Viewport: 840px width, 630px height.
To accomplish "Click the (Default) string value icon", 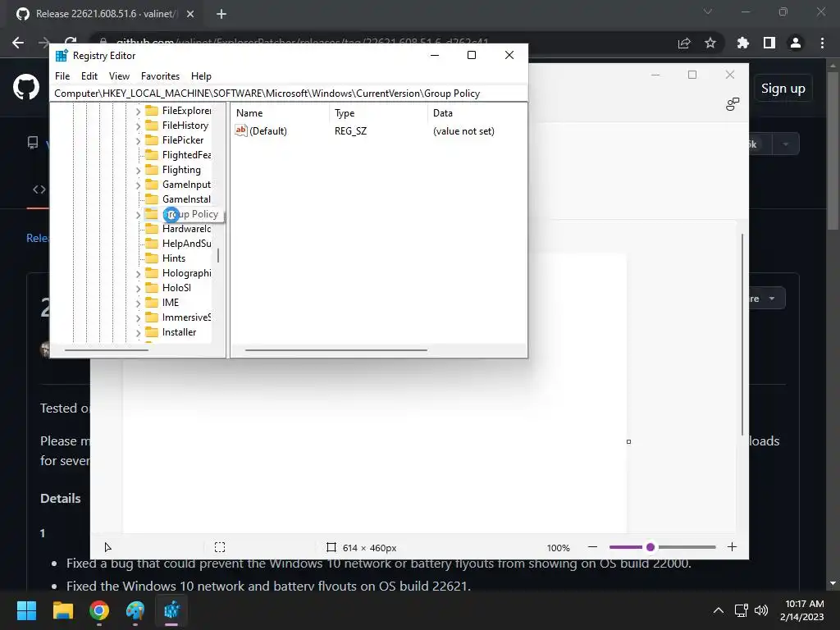I will (x=241, y=130).
